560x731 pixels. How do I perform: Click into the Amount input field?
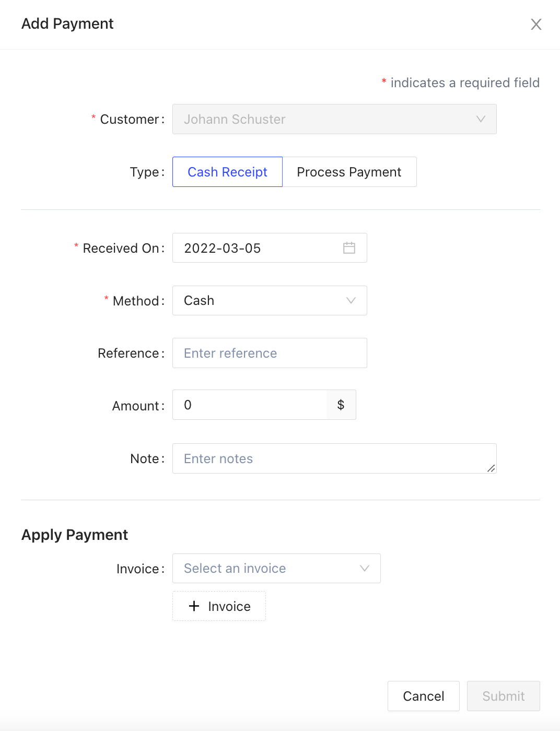250,405
